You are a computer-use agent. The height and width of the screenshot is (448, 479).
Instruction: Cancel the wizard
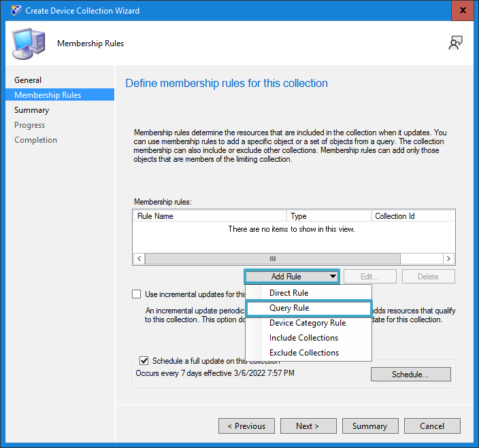[432, 426]
